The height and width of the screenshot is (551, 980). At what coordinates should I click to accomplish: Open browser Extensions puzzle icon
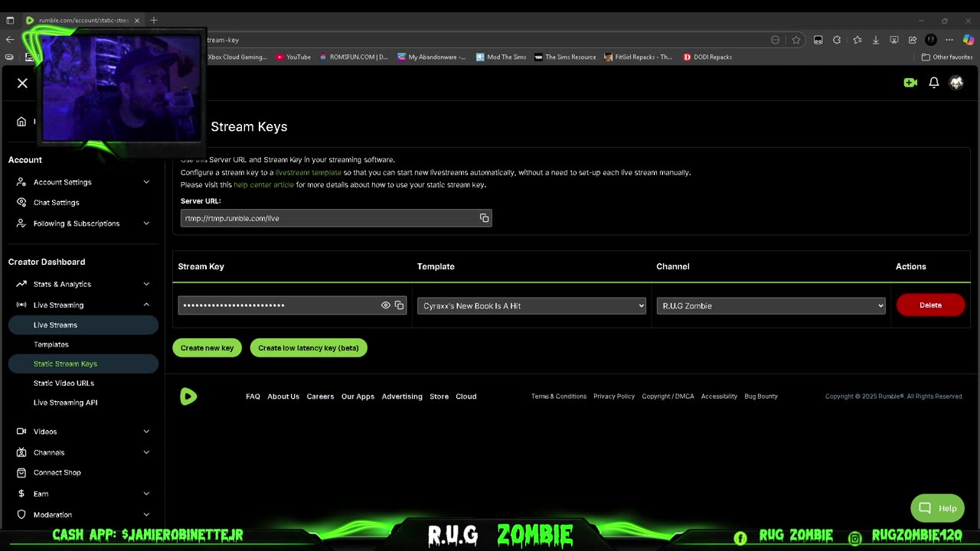tap(837, 40)
